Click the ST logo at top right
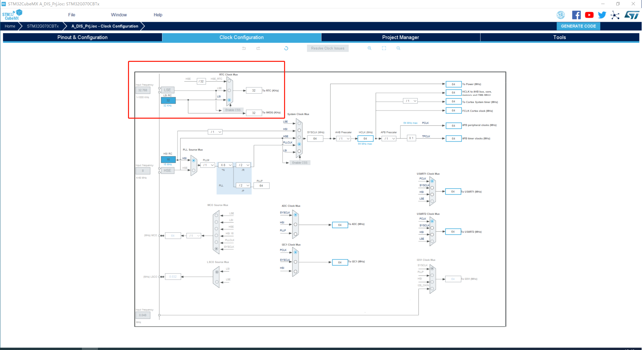The width and height of the screenshot is (644, 350). click(632, 15)
